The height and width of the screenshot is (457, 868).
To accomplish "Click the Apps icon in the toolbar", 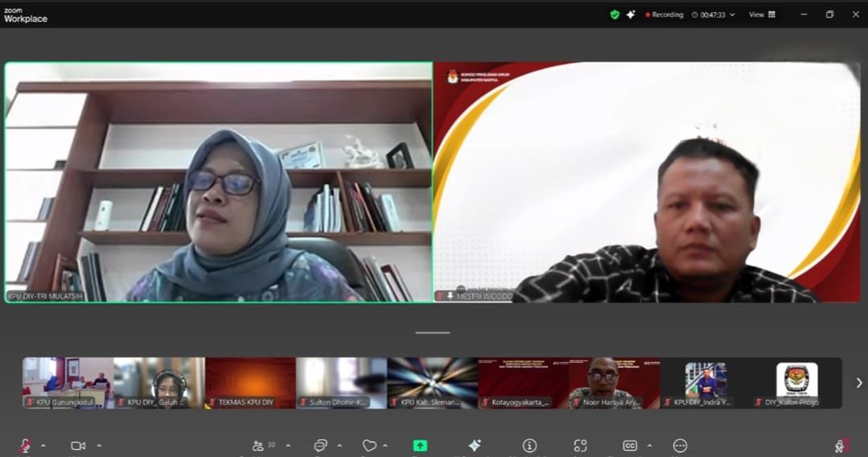I will (x=580, y=446).
